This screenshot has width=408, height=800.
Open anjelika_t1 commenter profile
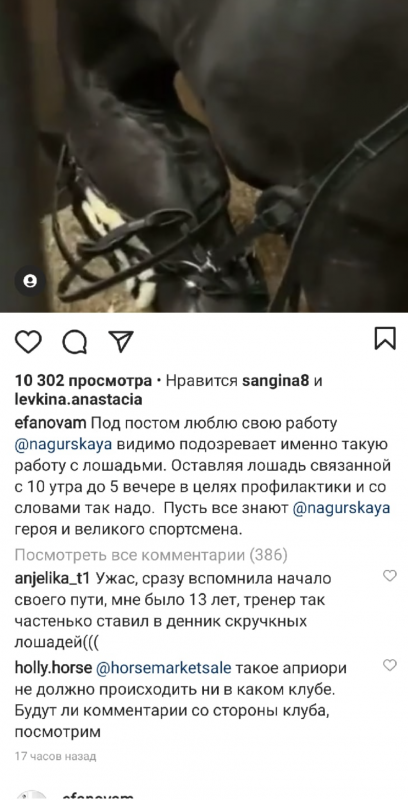point(53,579)
